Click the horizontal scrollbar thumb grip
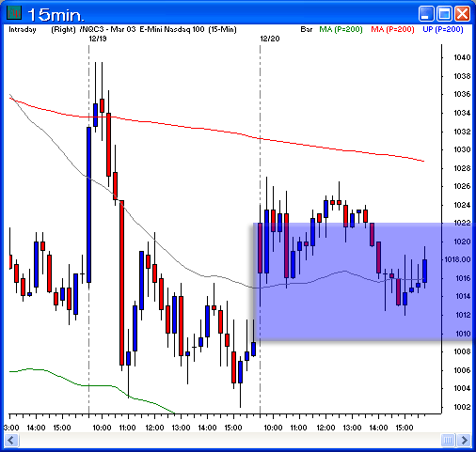This screenshot has width=476, height=452. (448, 441)
